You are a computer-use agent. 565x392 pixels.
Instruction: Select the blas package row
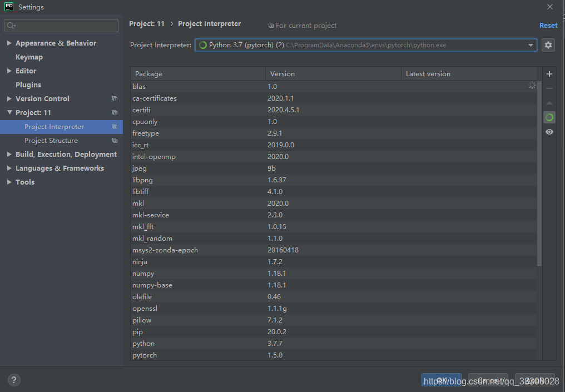pyautogui.click(x=334, y=87)
